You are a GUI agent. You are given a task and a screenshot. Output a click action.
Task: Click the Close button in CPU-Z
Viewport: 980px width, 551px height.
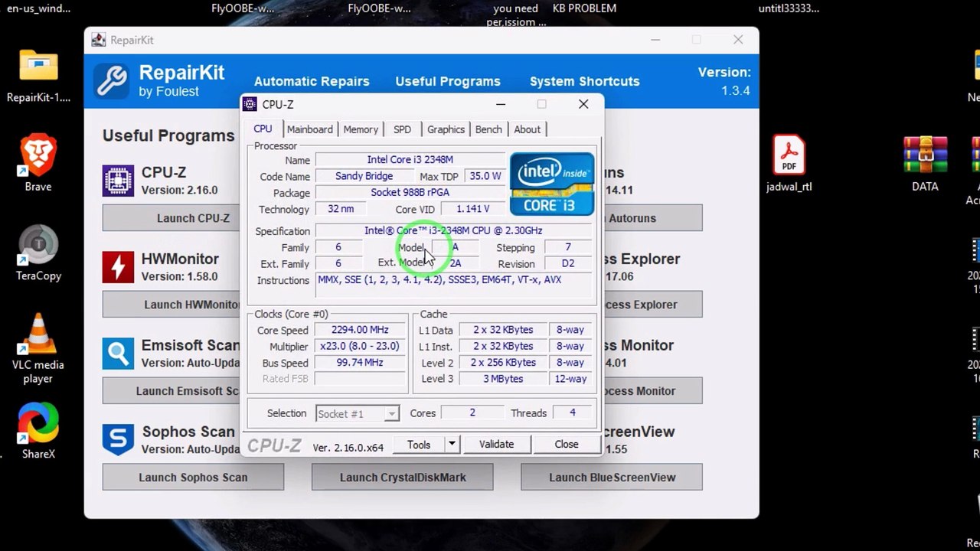pyautogui.click(x=567, y=444)
